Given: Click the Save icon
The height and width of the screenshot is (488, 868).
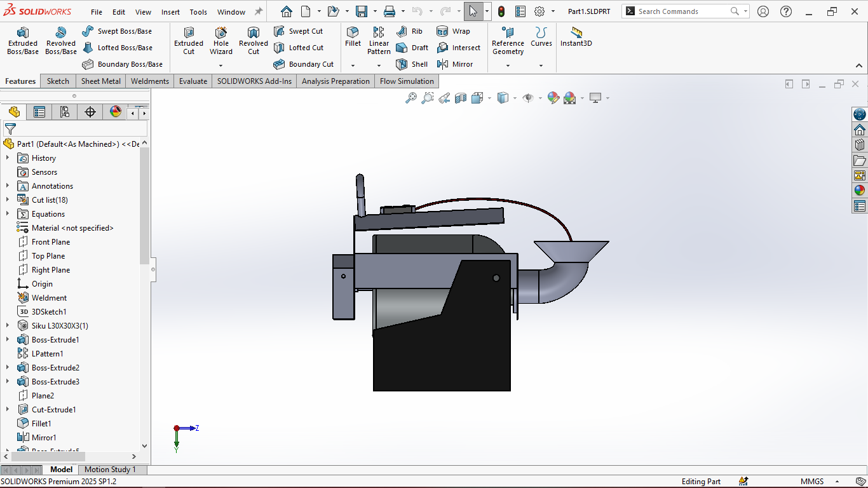Looking at the screenshot, I should pos(362,11).
